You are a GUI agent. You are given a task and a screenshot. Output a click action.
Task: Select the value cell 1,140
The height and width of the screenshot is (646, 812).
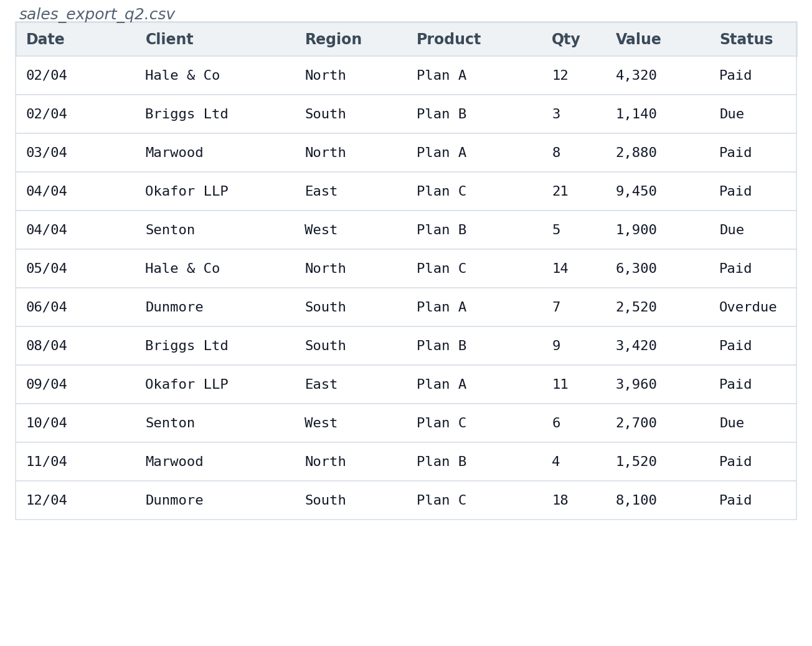636,115
